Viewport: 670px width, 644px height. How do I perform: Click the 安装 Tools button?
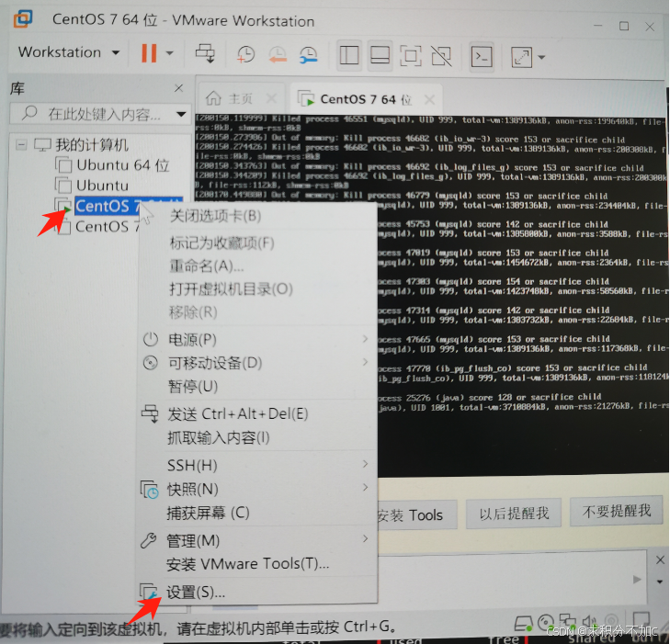pyautogui.click(x=416, y=515)
